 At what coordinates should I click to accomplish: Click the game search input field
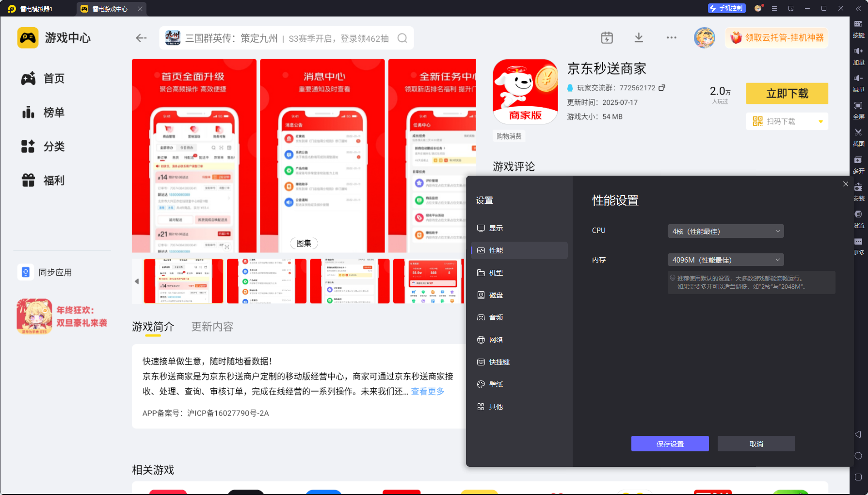pos(287,38)
